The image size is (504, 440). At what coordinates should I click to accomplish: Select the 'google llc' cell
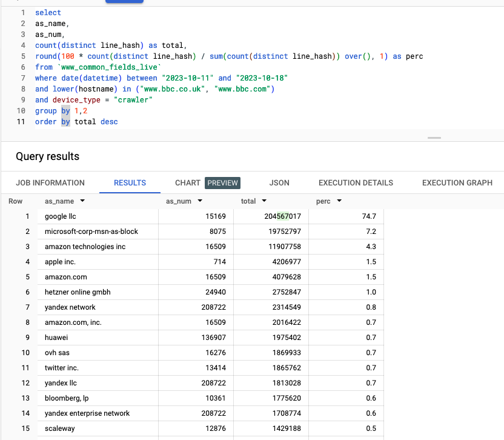pos(98,216)
